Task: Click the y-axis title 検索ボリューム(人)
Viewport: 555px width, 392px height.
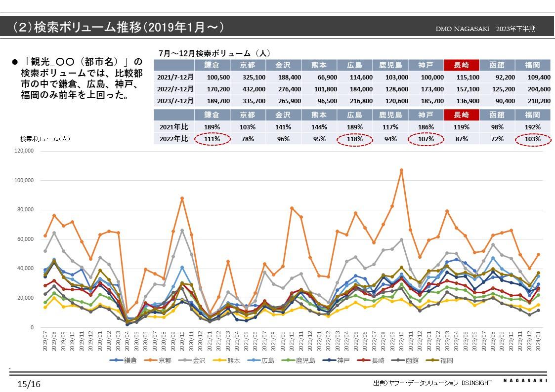Action: point(45,139)
